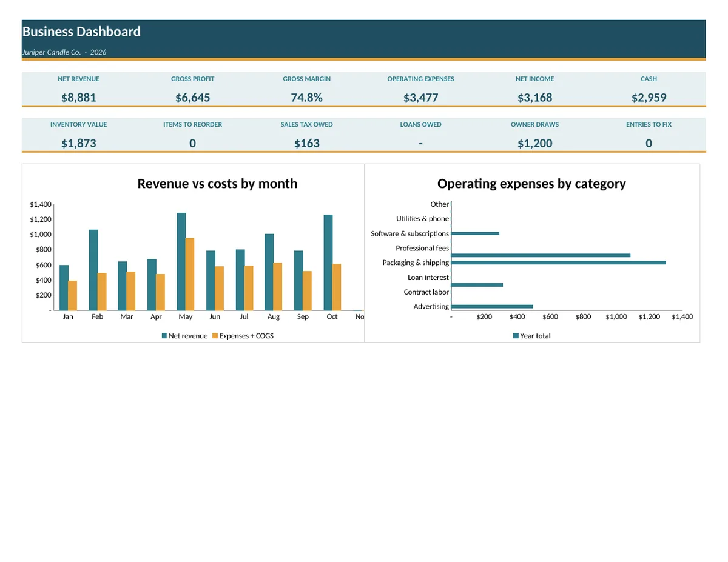Screen dimensions: 728x562
Task: Click the Packaging & shipping category label
Action: (416, 263)
